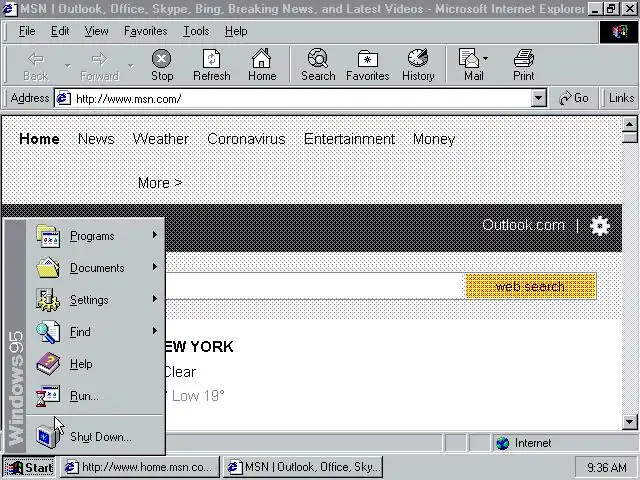Click the Clear weather condition text
Viewport: 640px width, 480px height.
click(x=180, y=372)
